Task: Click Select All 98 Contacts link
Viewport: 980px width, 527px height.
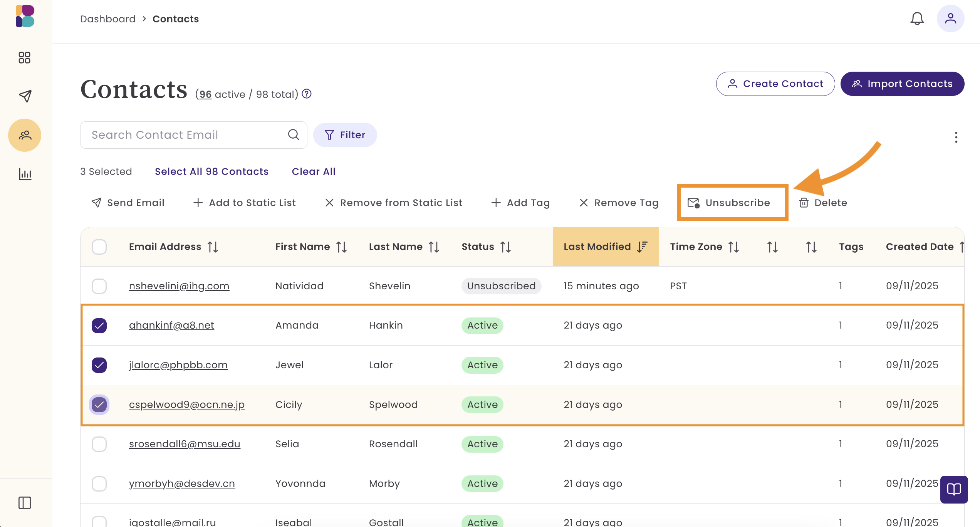Action: tap(211, 171)
